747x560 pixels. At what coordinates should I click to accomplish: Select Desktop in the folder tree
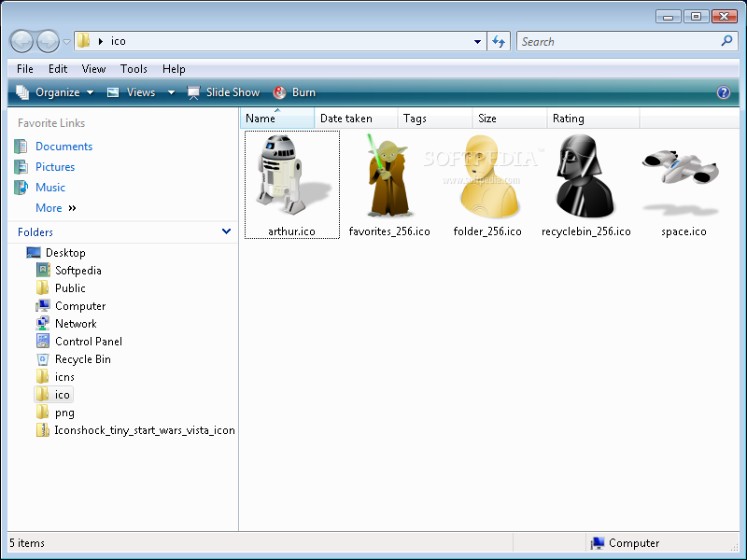(65, 253)
